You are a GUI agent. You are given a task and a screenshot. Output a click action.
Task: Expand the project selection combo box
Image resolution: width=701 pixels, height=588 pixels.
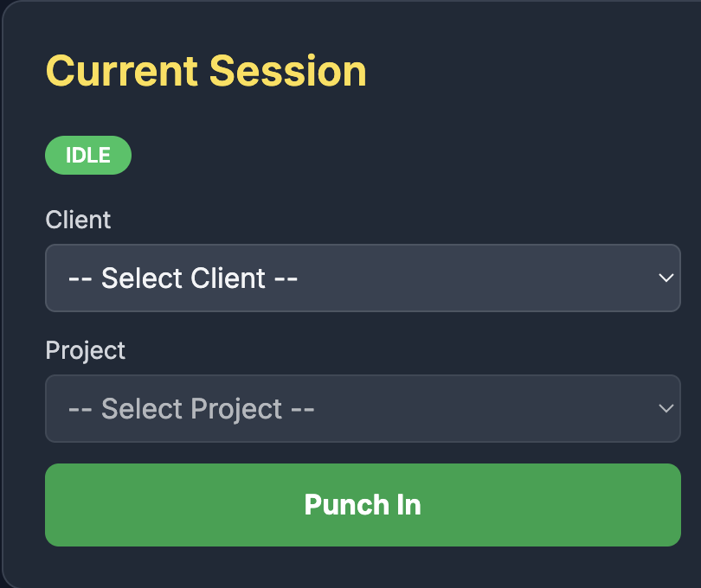coord(363,408)
